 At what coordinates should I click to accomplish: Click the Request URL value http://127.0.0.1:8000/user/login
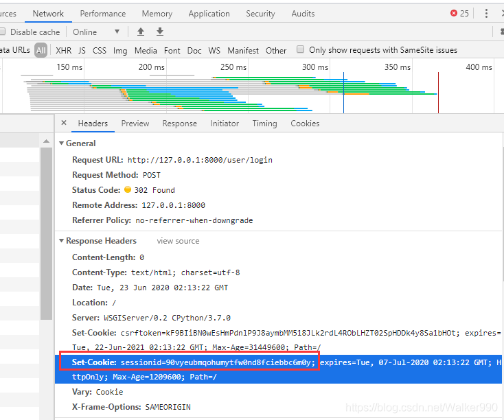point(200,160)
